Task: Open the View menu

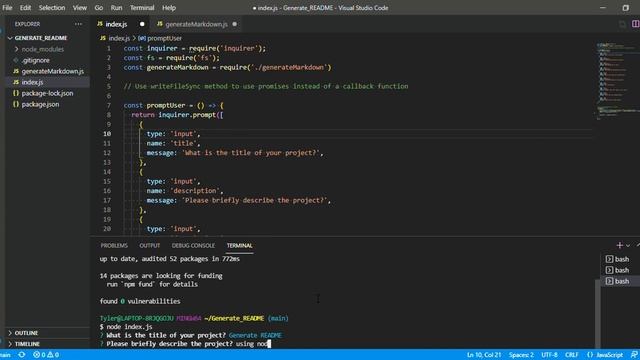Action: click(x=80, y=8)
